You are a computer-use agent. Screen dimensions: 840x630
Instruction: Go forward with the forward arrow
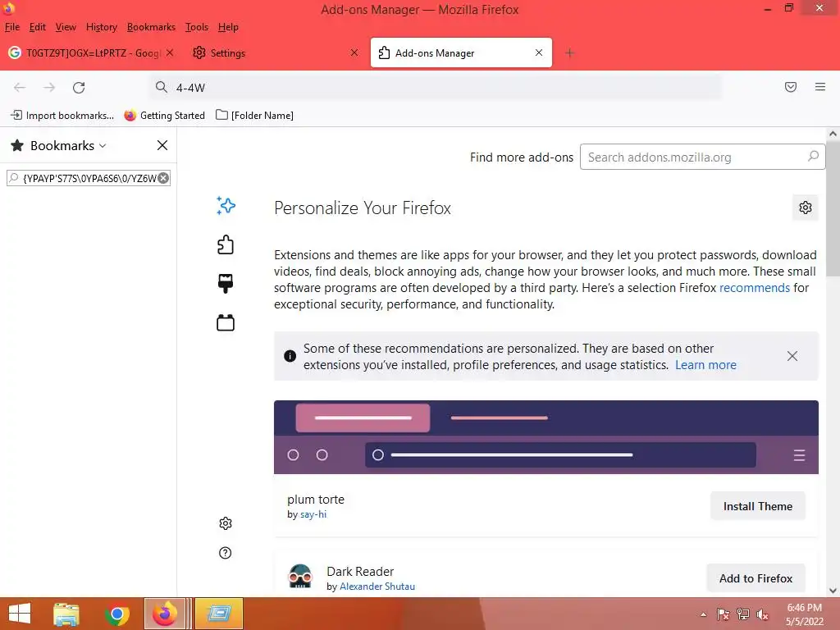click(x=49, y=87)
